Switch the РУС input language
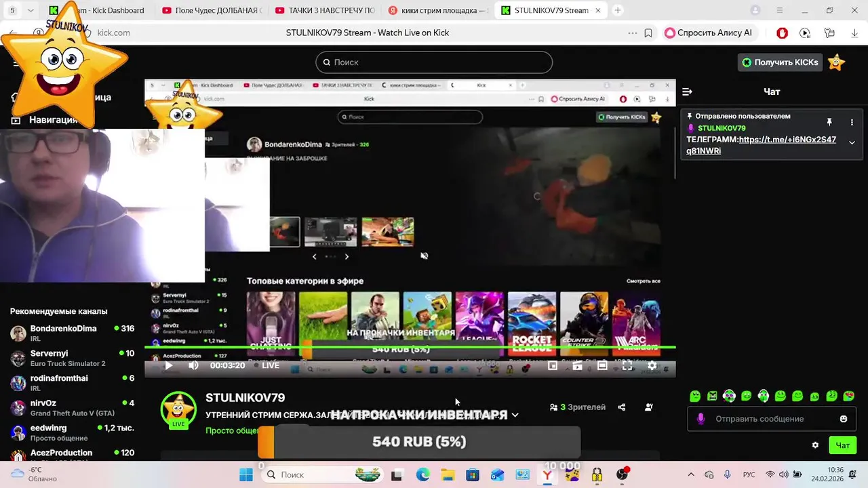This screenshot has height=488, width=868. [x=749, y=474]
